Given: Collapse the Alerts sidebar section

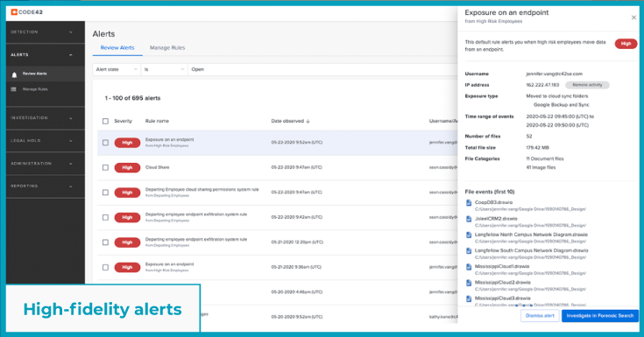Looking at the screenshot, I should click(46, 54).
